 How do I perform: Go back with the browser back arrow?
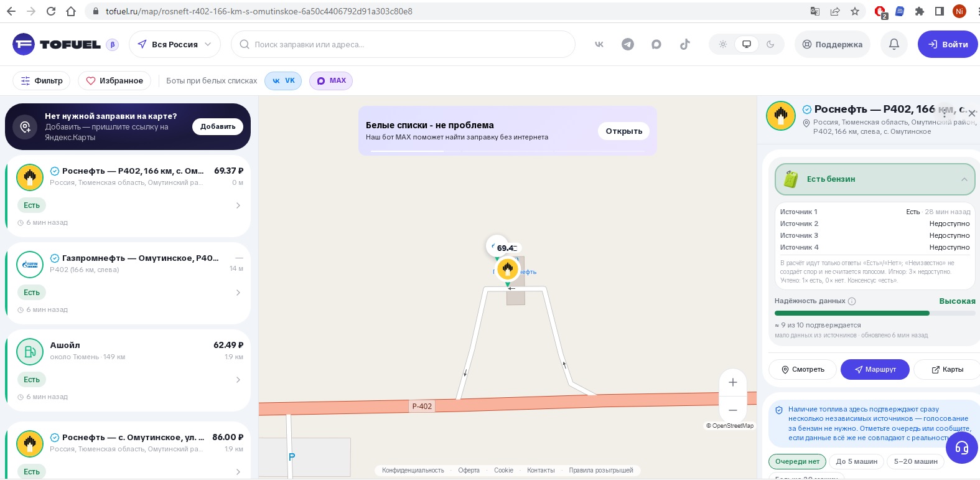[x=11, y=11]
